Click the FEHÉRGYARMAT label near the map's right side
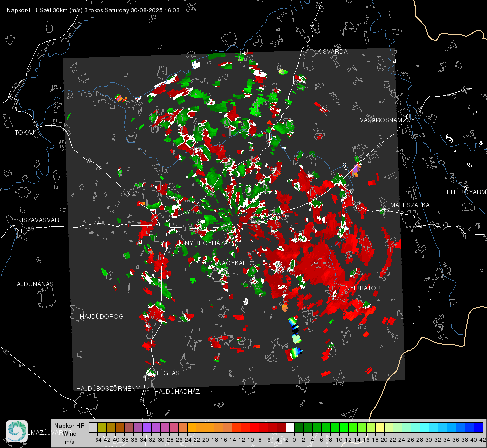Screen dimensions: 487x448 coord(465,192)
